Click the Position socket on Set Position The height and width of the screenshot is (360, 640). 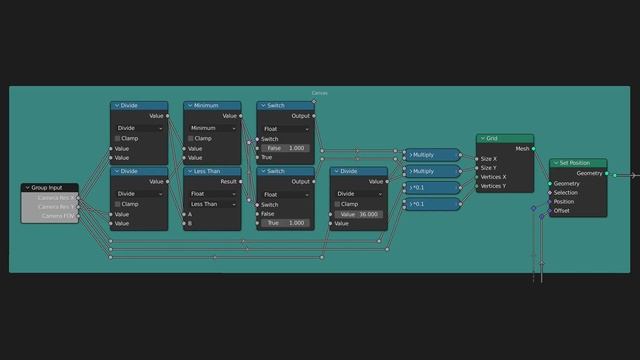click(550, 202)
